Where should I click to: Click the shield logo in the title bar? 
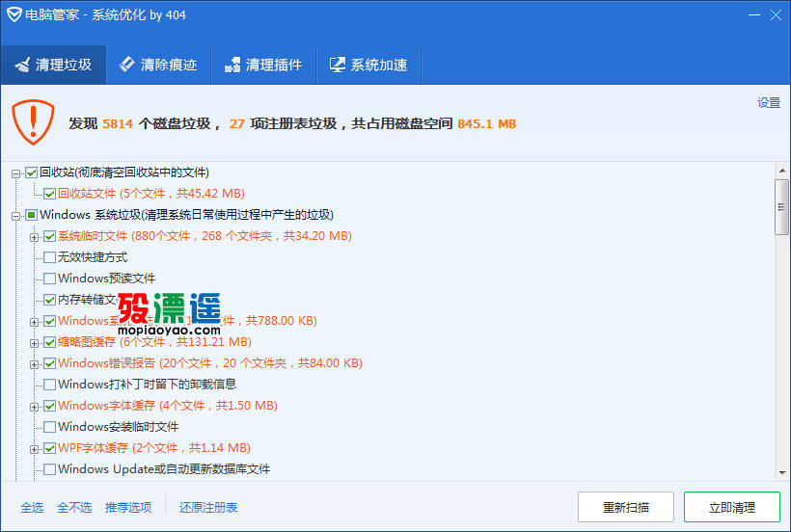coord(14,14)
